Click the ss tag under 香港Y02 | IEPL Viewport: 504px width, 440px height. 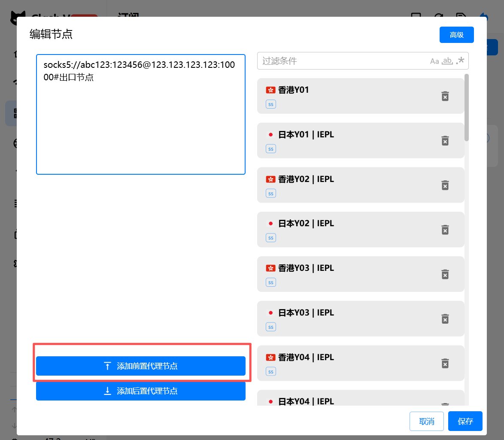pos(270,194)
